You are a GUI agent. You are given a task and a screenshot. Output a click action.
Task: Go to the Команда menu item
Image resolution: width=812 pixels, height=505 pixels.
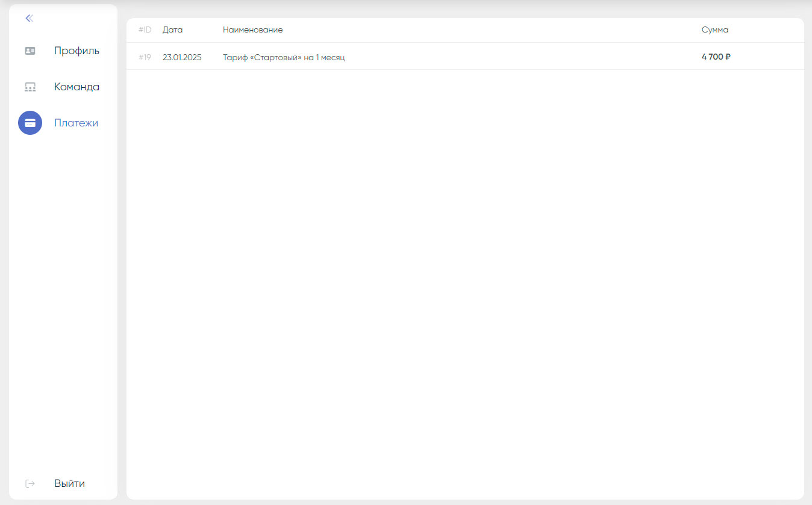[77, 87]
